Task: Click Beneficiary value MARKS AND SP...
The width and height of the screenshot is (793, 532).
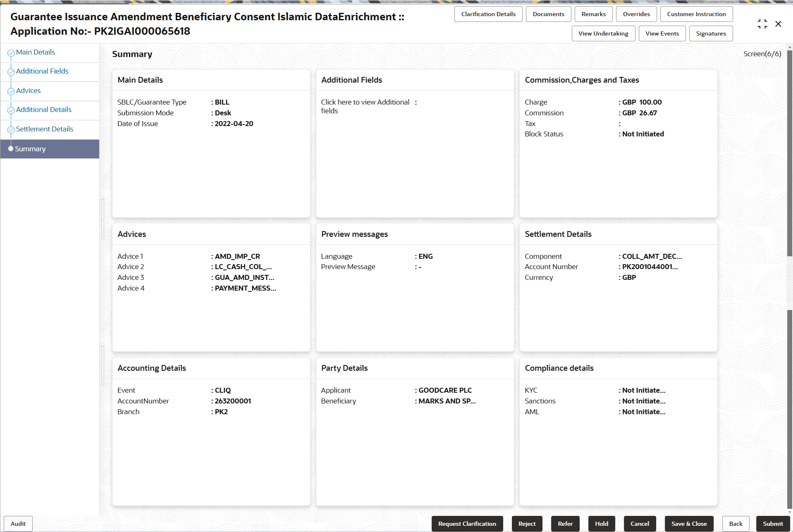Action: 447,401
